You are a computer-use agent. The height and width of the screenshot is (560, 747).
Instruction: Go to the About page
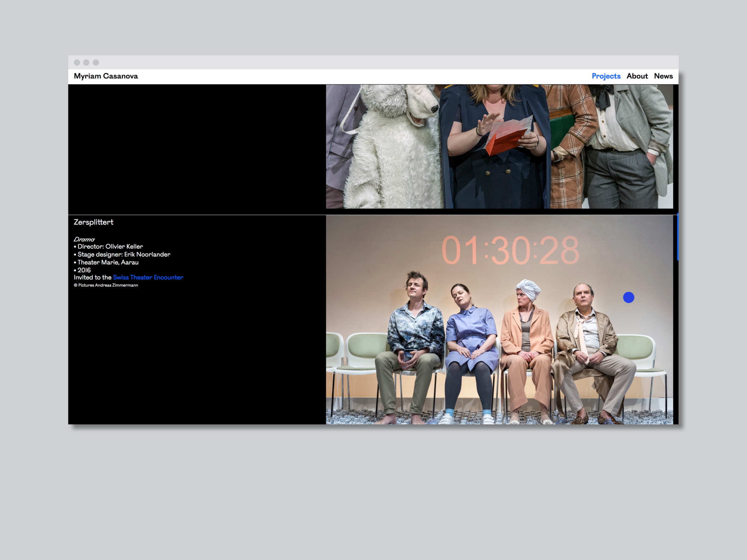point(637,76)
